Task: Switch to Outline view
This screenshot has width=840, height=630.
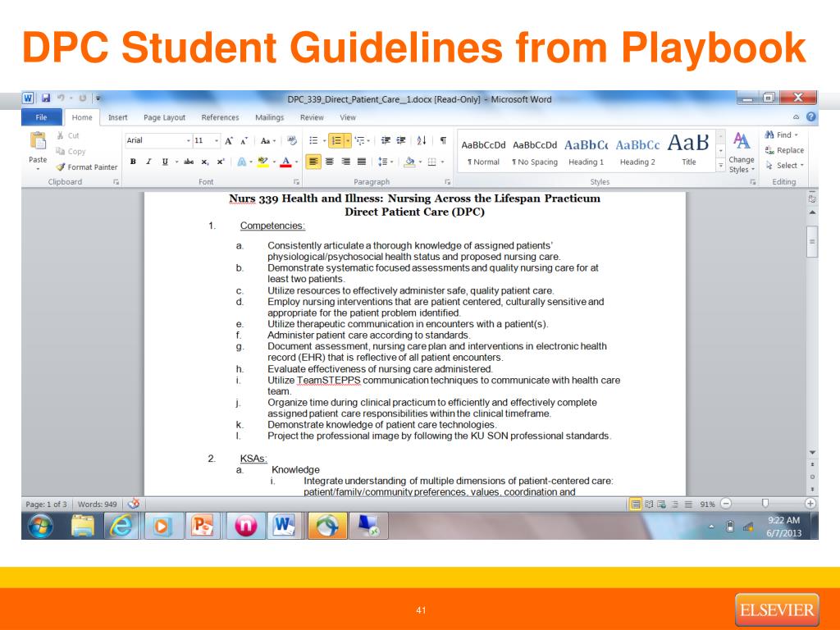Action: click(x=675, y=504)
